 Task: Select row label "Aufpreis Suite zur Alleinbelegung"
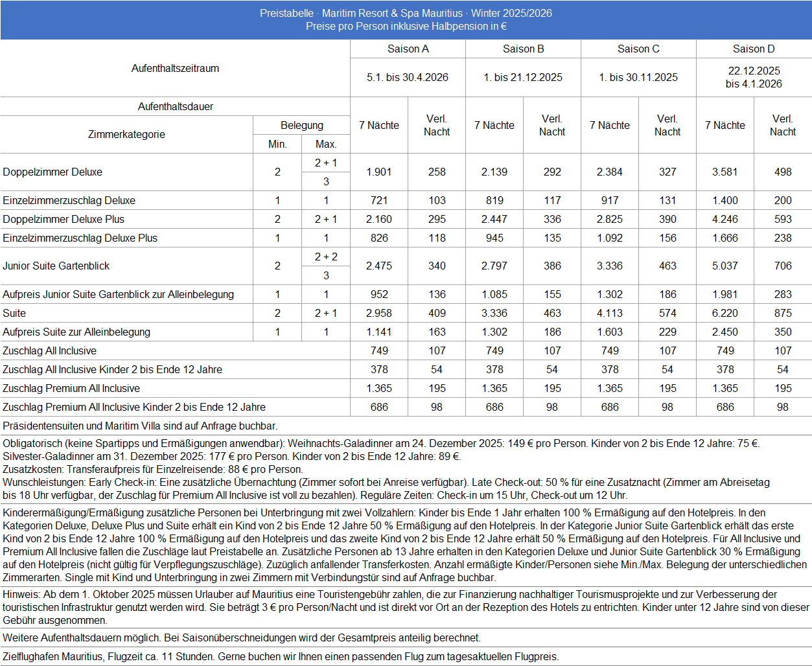pyautogui.click(x=76, y=332)
